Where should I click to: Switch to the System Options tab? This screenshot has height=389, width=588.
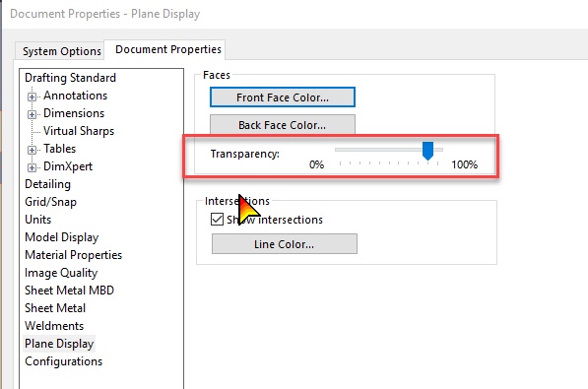pos(62,51)
